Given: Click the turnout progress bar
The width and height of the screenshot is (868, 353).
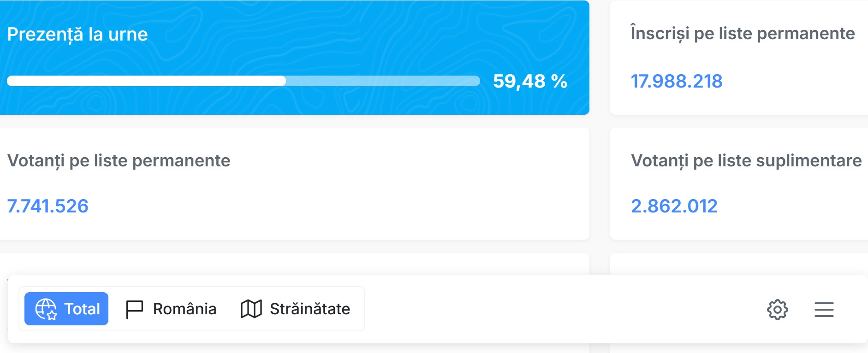Looking at the screenshot, I should click(x=244, y=81).
